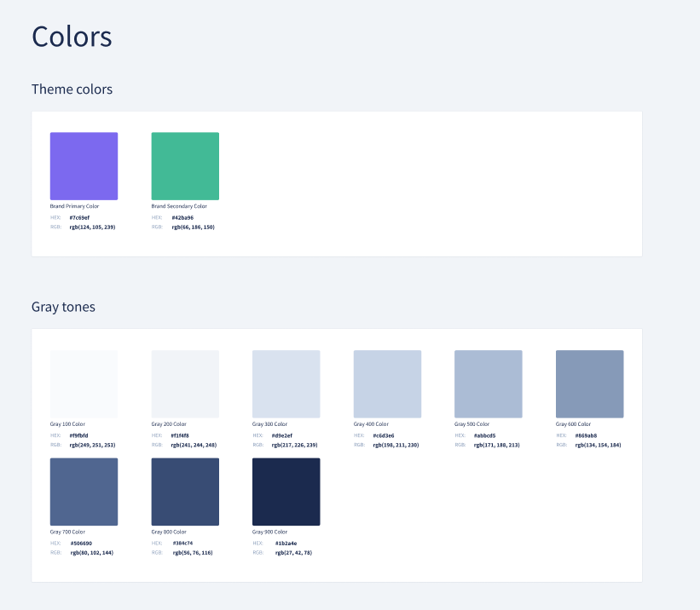Click the "Theme colors" section heading

72,89
